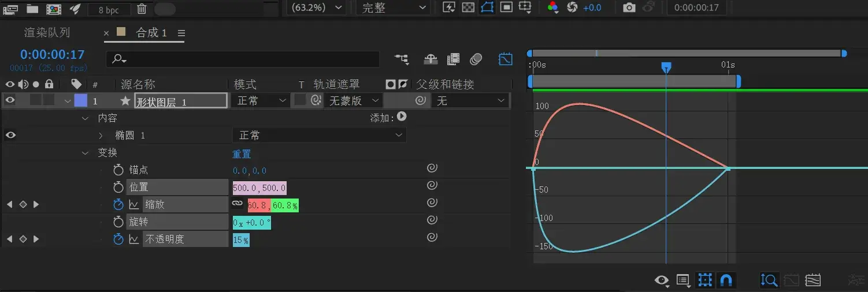Toggle visibility of 椭圆 1
Viewport: 868px width, 292px height.
tap(10, 135)
